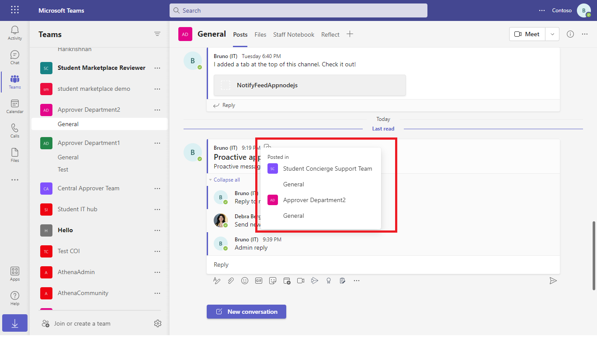The width and height of the screenshot is (597, 364).
Task: Open more options for AthenaAdmin team
Action: pyautogui.click(x=157, y=272)
